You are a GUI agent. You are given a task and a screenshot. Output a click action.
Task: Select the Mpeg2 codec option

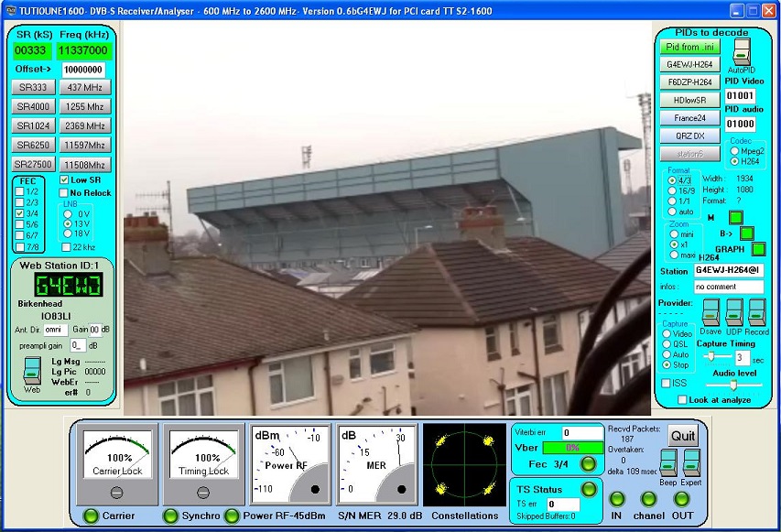[x=733, y=150]
